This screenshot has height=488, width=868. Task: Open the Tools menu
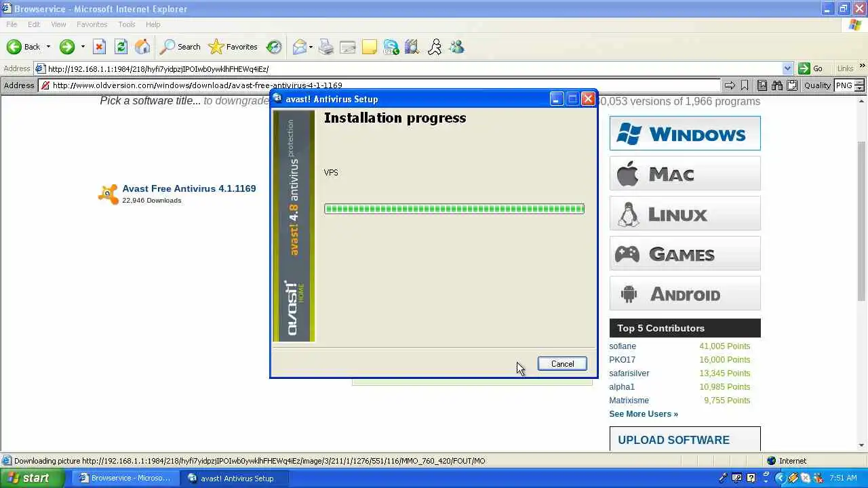[x=127, y=24]
